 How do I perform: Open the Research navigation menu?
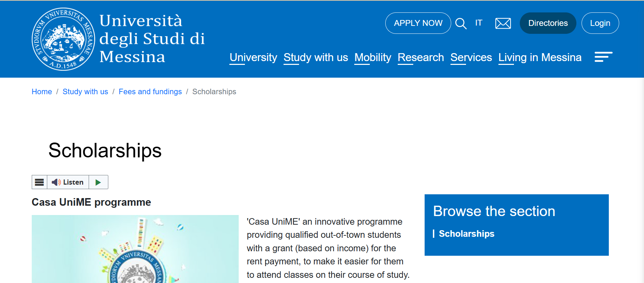tap(420, 58)
